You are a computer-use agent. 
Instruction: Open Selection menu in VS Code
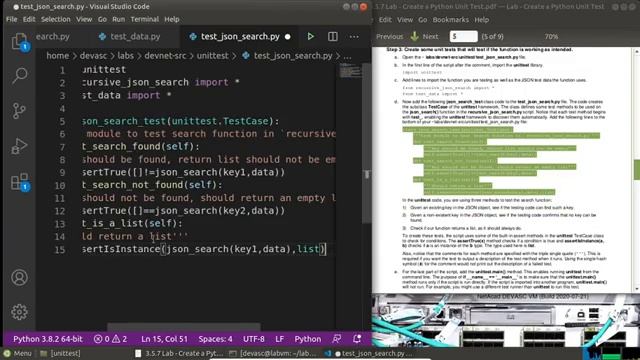coord(56,19)
